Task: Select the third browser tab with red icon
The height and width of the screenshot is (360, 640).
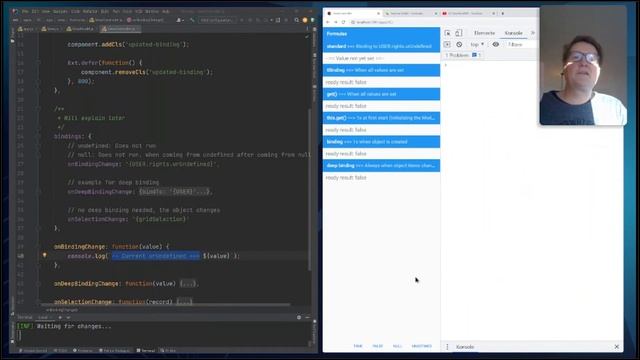Action: pyautogui.click(x=468, y=13)
